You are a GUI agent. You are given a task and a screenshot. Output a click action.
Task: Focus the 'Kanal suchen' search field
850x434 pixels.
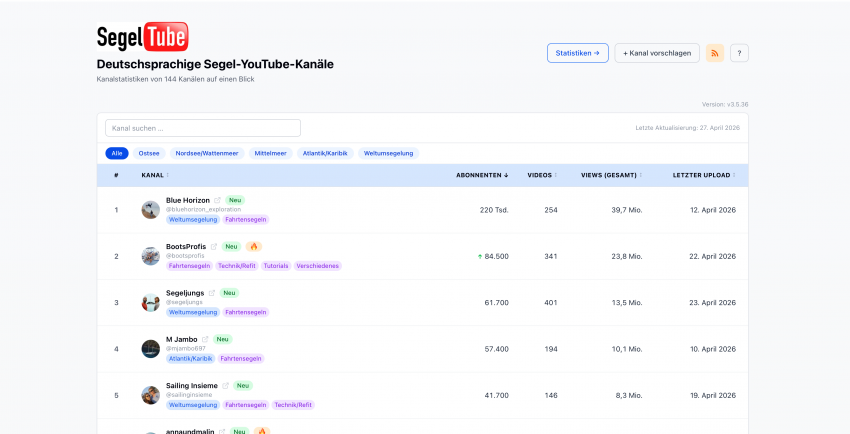[x=203, y=128]
